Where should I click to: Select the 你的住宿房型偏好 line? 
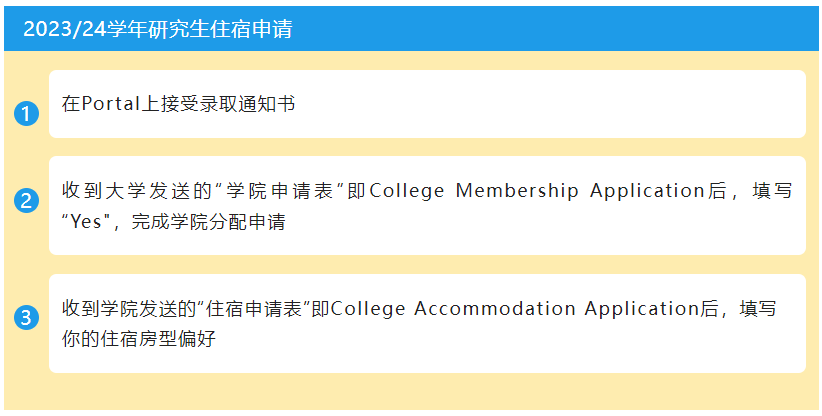(x=138, y=340)
